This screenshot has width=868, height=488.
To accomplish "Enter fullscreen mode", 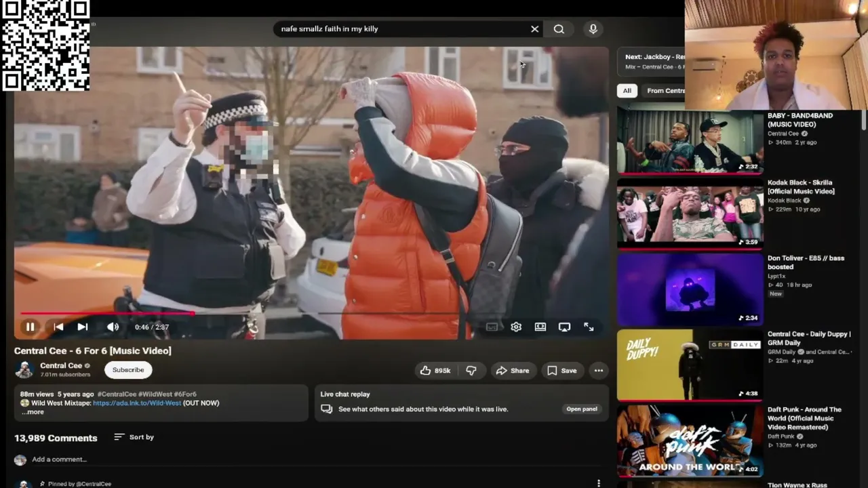I will click(x=589, y=327).
